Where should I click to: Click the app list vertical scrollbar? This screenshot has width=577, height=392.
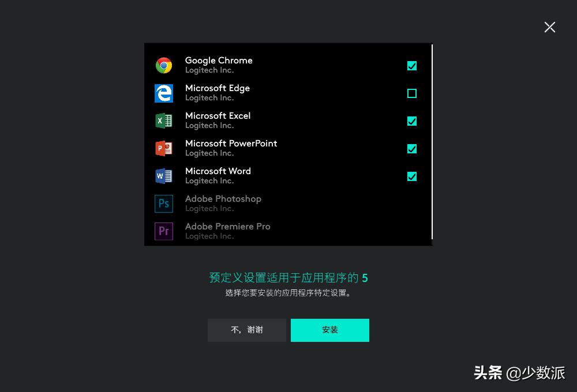432,142
